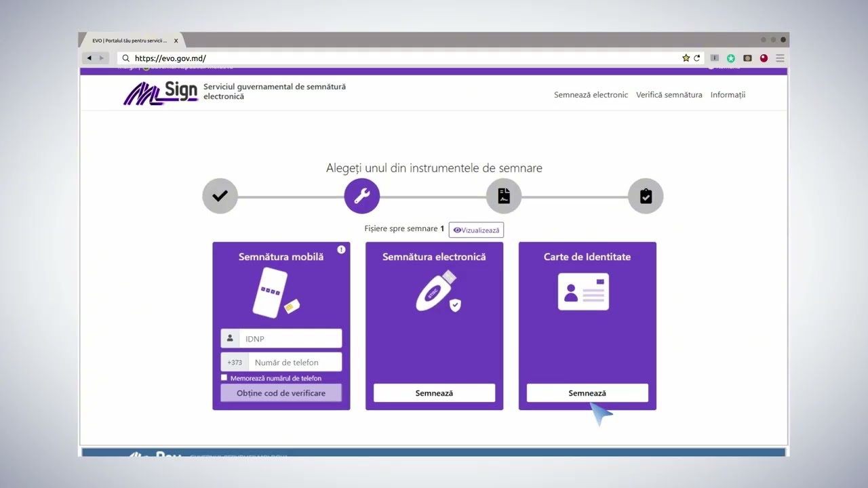Click the Vizualizează button
This screenshot has height=488, width=868.
(476, 230)
